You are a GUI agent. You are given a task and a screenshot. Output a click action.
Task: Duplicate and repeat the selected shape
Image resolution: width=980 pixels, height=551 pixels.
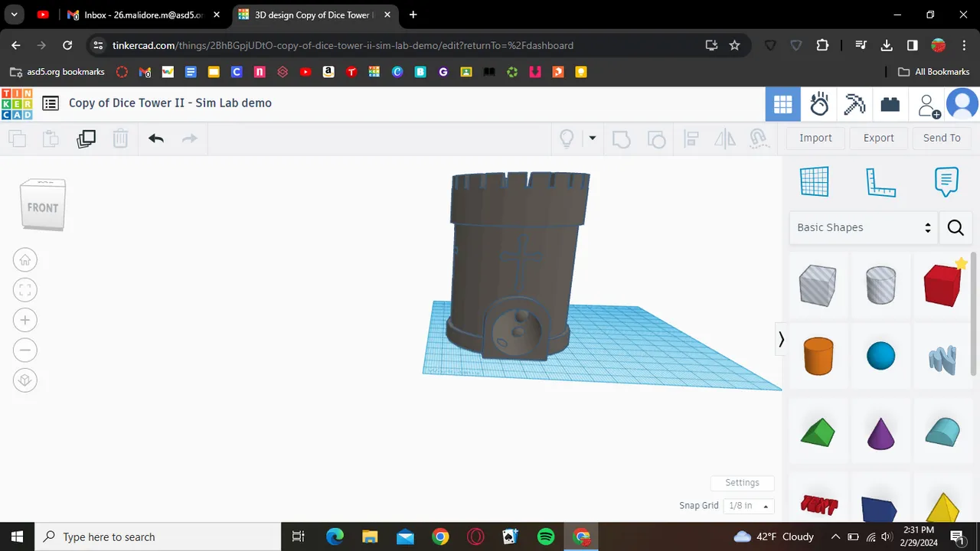pyautogui.click(x=86, y=139)
